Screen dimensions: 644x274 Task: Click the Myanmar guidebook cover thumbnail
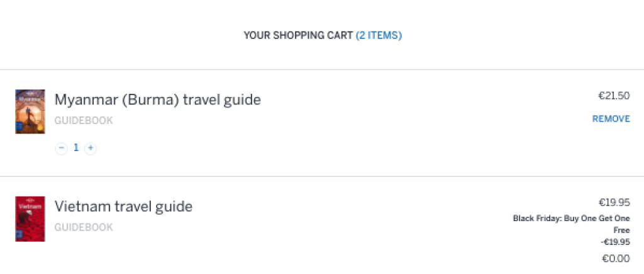pos(30,111)
